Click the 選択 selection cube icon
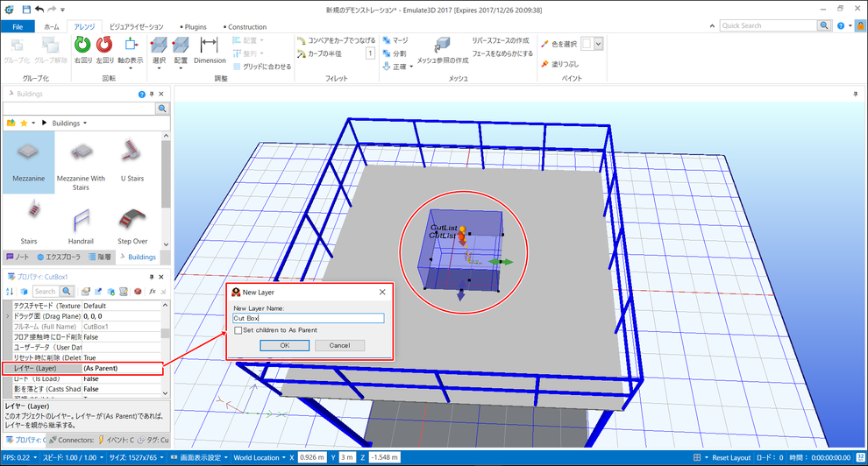The height and width of the screenshot is (466, 868). click(159, 45)
